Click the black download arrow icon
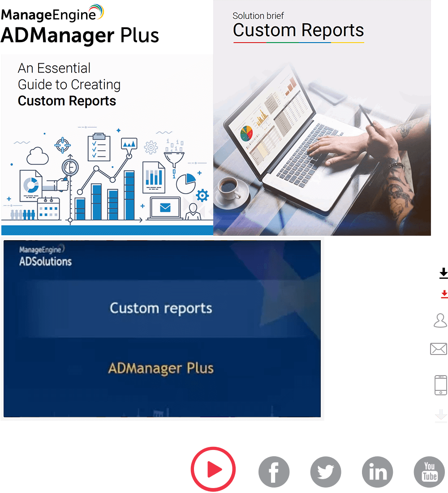Image resolution: width=448 pixels, height=493 pixels. point(444,273)
